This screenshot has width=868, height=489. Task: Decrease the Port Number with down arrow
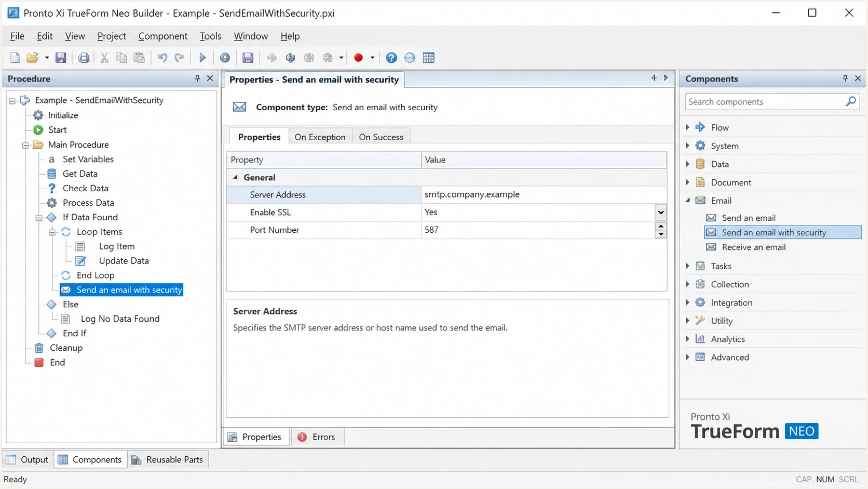pyautogui.click(x=660, y=234)
